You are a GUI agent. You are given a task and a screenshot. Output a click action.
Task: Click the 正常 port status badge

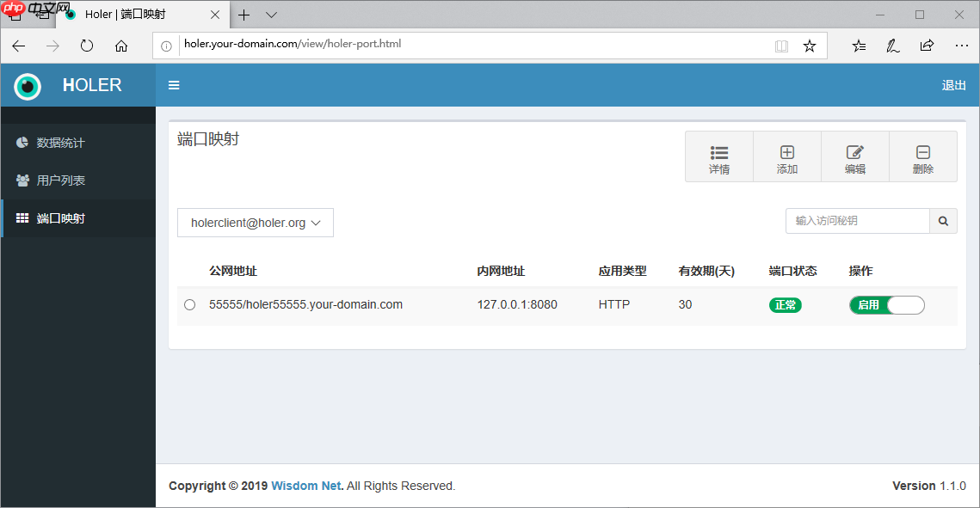click(x=785, y=304)
